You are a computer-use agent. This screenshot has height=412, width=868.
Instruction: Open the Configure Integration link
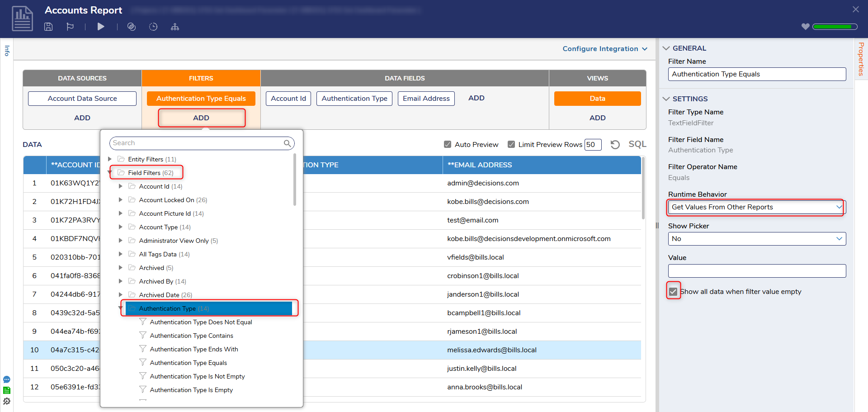(604, 49)
